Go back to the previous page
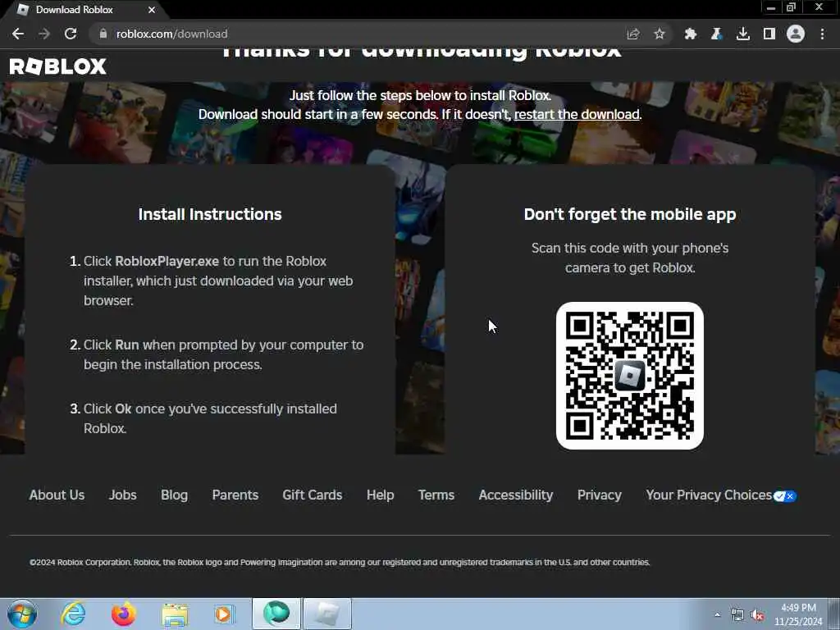Image resolution: width=840 pixels, height=630 pixels. point(18,34)
